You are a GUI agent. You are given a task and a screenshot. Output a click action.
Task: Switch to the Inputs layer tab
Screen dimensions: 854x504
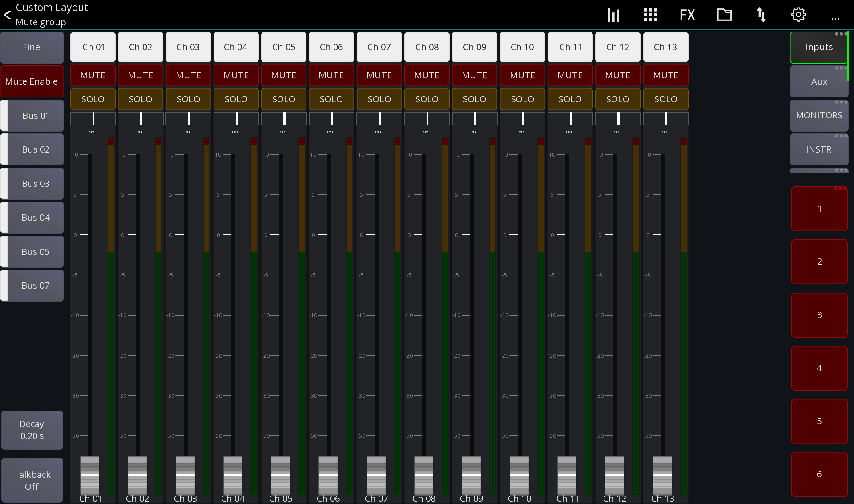[x=819, y=47]
